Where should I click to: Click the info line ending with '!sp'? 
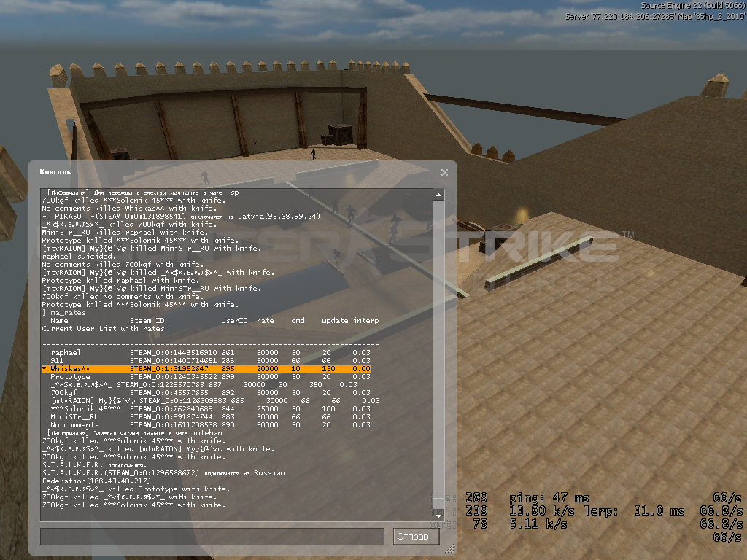143,192
